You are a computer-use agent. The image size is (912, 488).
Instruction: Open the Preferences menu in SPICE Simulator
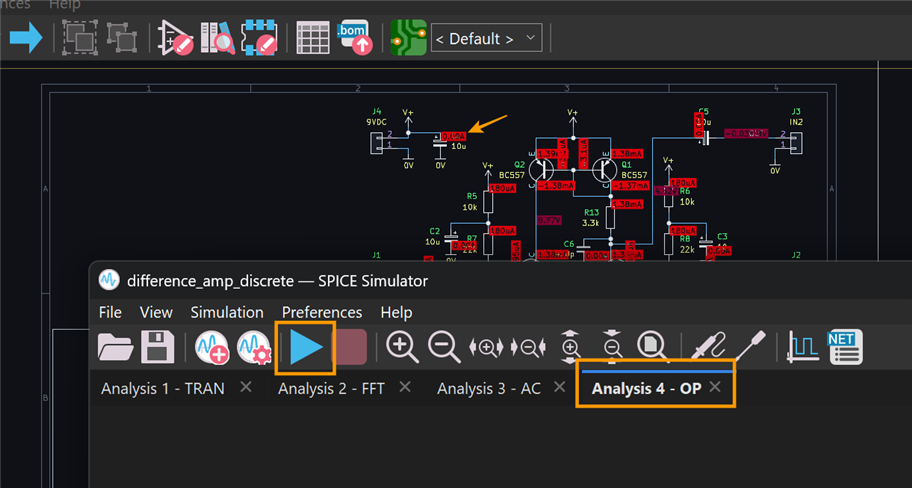pyautogui.click(x=322, y=312)
